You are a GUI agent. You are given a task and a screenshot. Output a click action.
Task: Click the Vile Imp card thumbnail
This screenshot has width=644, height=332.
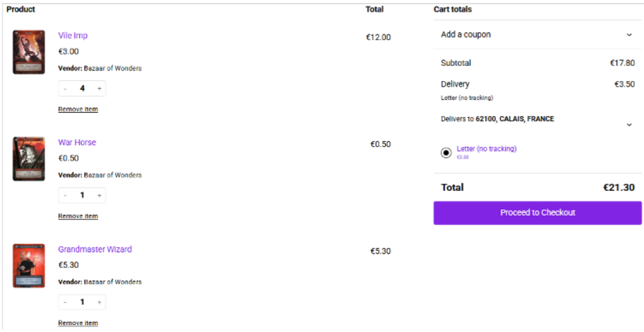click(29, 52)
